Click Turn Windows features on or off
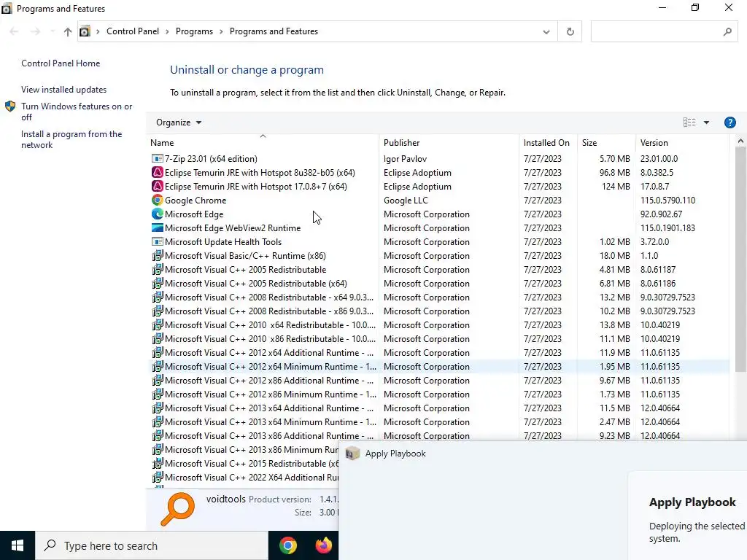747x560 pixels. tap(77, 112)
